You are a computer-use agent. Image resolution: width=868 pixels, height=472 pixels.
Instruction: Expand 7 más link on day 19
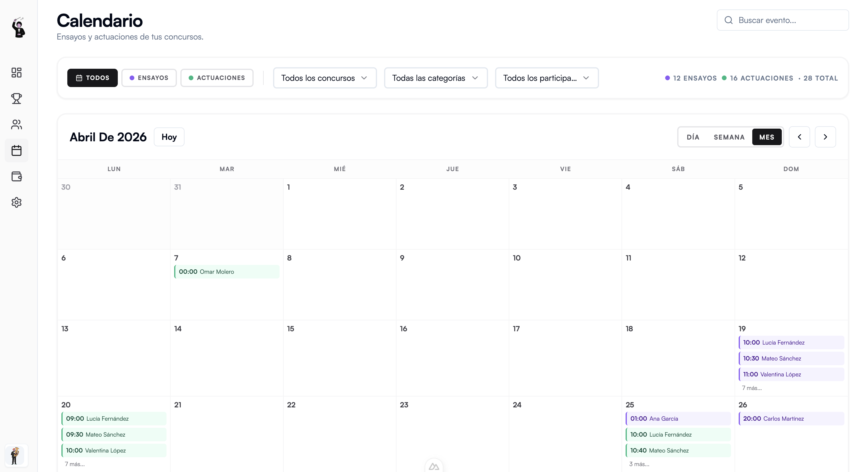(752, 388)
